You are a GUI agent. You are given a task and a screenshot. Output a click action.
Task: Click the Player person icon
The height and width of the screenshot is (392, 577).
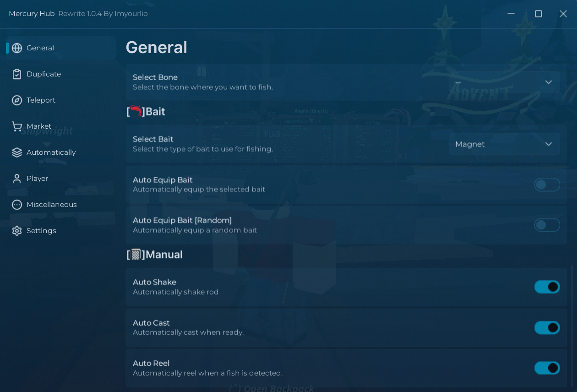(x=17, y=179)
